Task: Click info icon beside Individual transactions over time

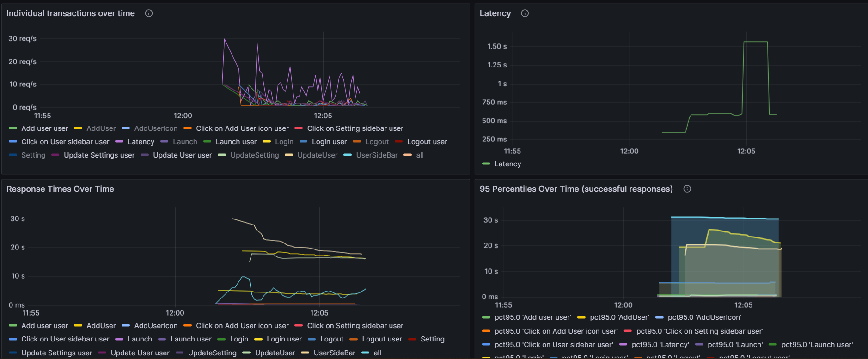Action: point(149,13)
